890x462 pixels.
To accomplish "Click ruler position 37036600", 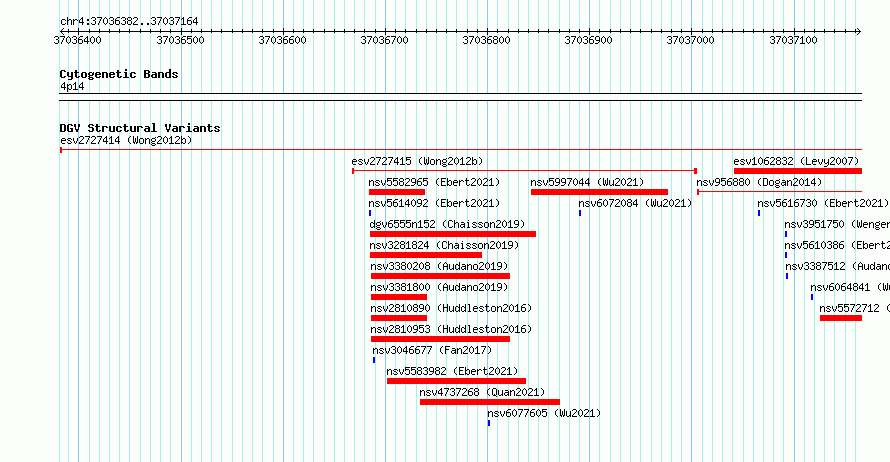I will pos(283,40).
